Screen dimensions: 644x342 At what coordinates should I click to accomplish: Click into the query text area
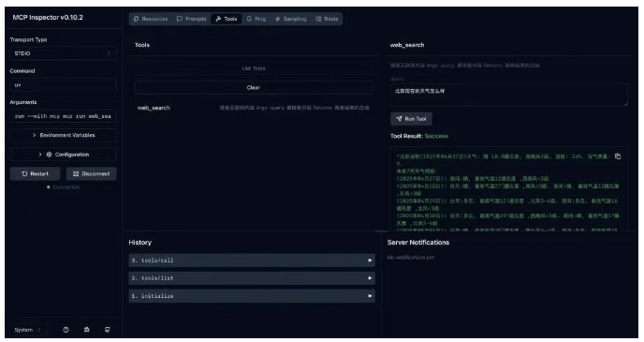pyautogui.click(x=509, y=95)
